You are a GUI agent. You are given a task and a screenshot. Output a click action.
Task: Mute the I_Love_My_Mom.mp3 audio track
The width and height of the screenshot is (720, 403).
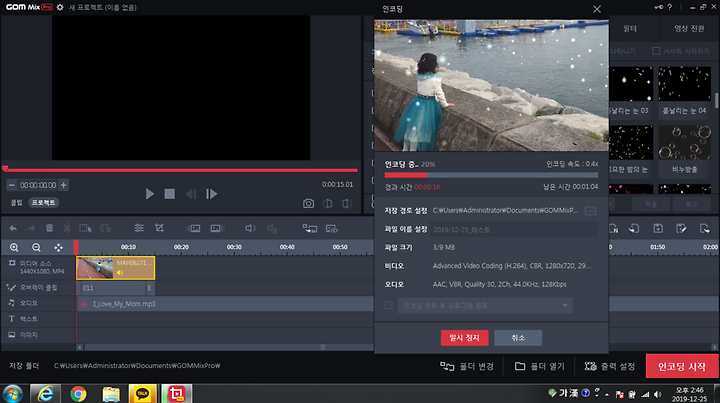[84, 304]
